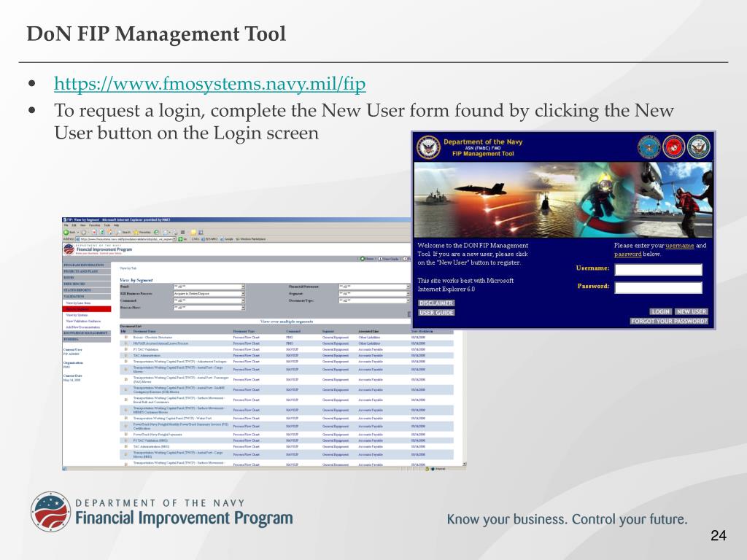This screenshot has height=560, width=747.
Task: Open the Edit menu in Internet Explorer
Action: [x=74, y=225]
